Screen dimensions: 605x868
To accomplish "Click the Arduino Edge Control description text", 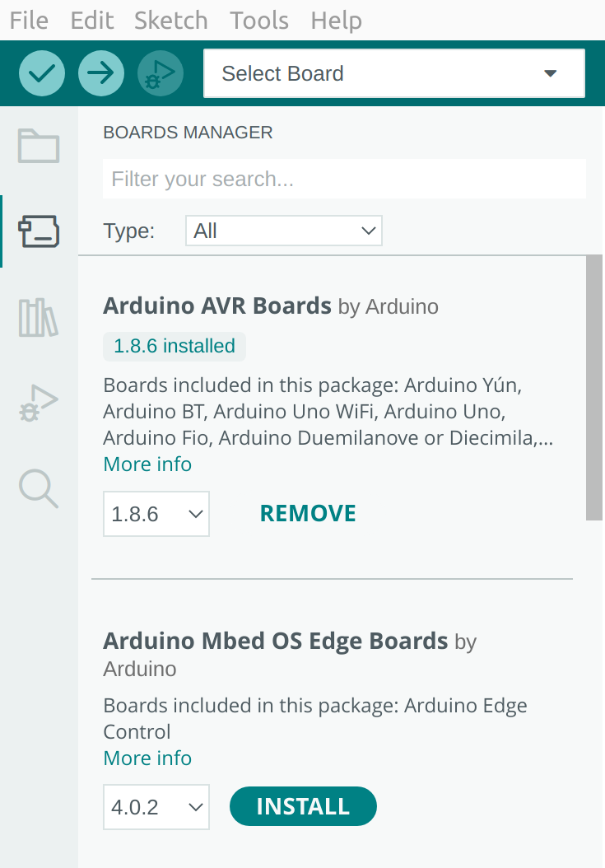I will pos(315,719).
